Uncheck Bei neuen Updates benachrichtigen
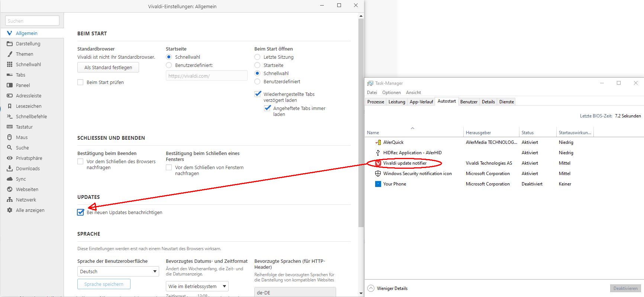The image size is (644, 297). click(80, 212)
